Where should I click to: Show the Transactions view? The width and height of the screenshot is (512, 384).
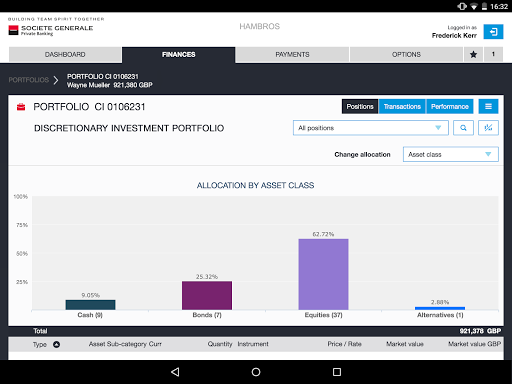(x=402, y=106)
